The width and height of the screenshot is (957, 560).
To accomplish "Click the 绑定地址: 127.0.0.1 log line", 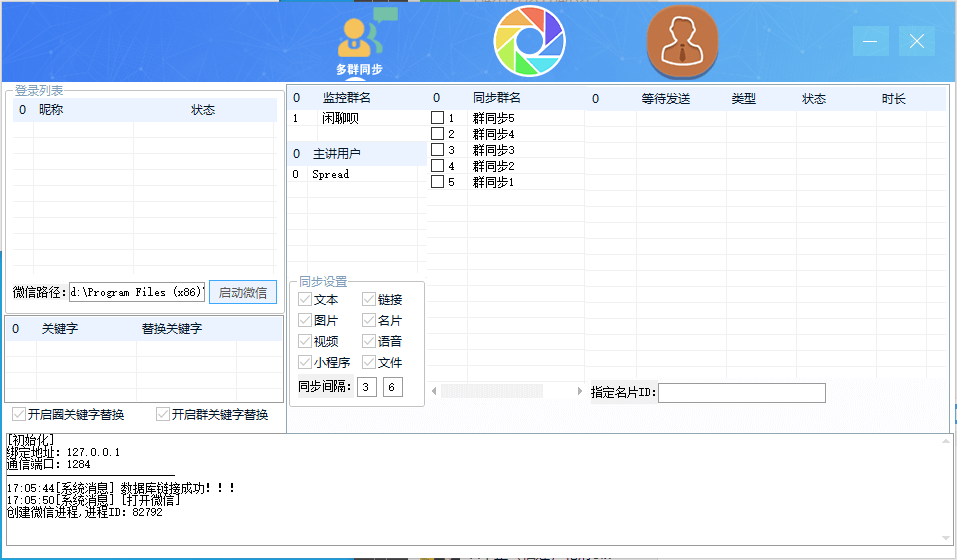I will click(x=63, y=452).
